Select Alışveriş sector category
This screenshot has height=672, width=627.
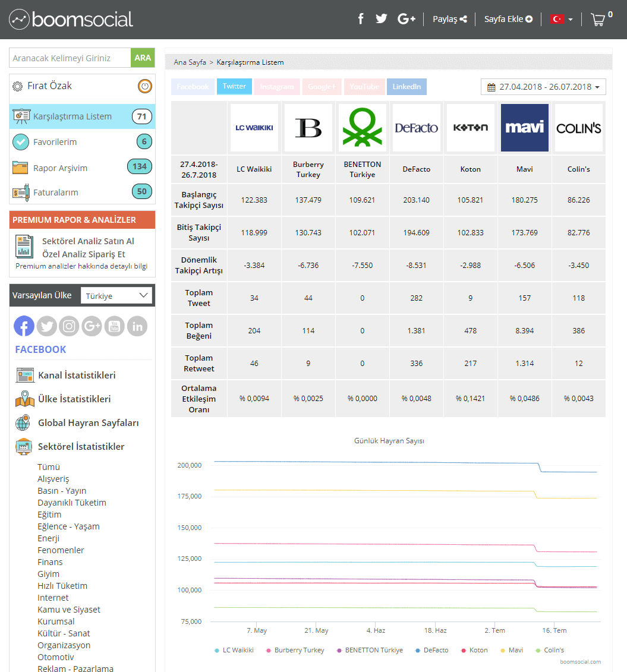pos(53,479)
